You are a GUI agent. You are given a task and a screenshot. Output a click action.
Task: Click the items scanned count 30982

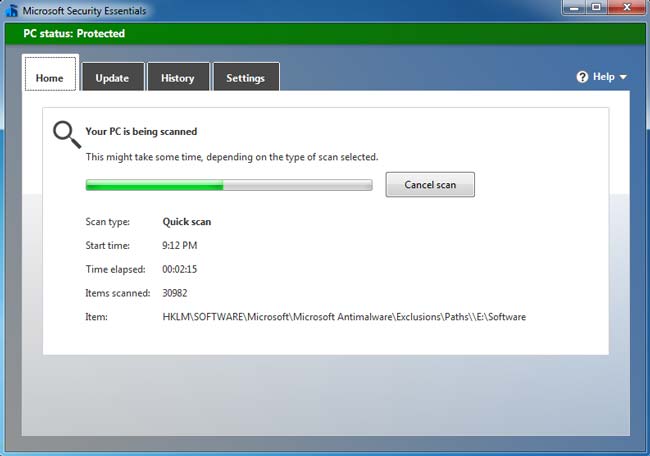pos(175,293)
